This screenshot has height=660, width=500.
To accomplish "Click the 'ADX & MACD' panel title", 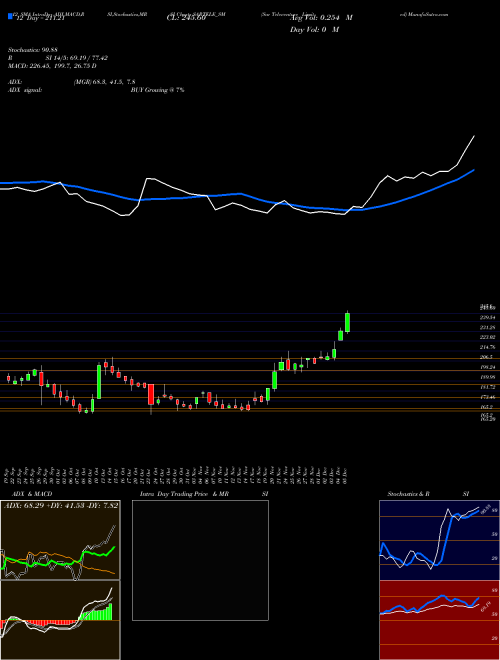I will coord(32,494).
